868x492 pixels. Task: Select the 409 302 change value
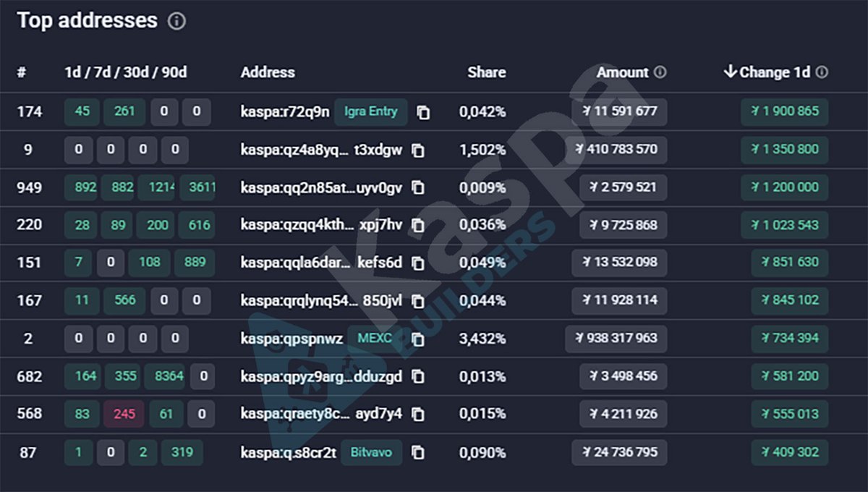(x=790, y=452)
